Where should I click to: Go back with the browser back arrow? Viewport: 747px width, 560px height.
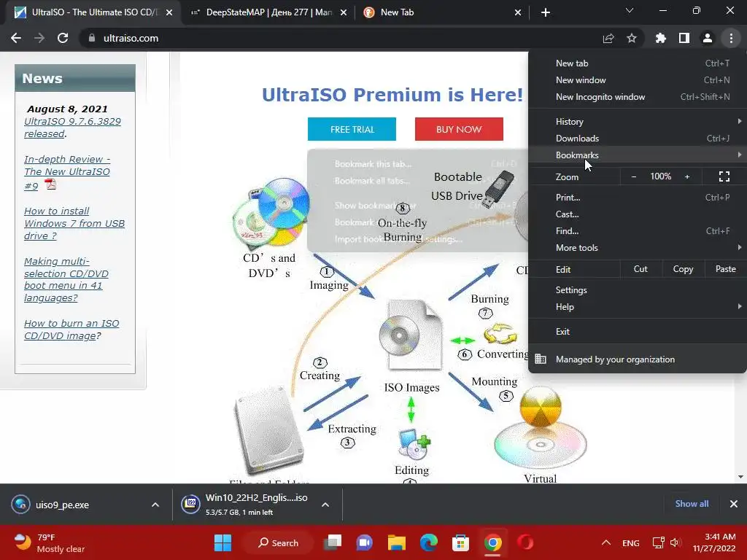[16, 38]
